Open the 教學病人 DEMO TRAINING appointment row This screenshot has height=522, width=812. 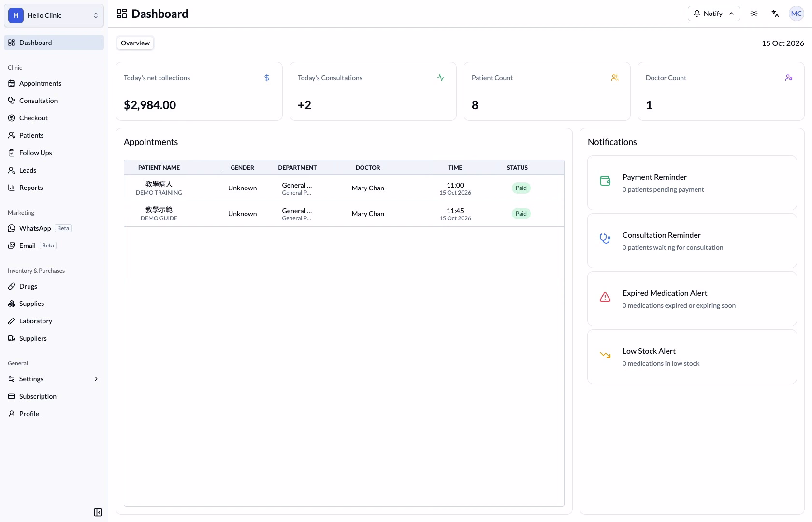[344, 188]
